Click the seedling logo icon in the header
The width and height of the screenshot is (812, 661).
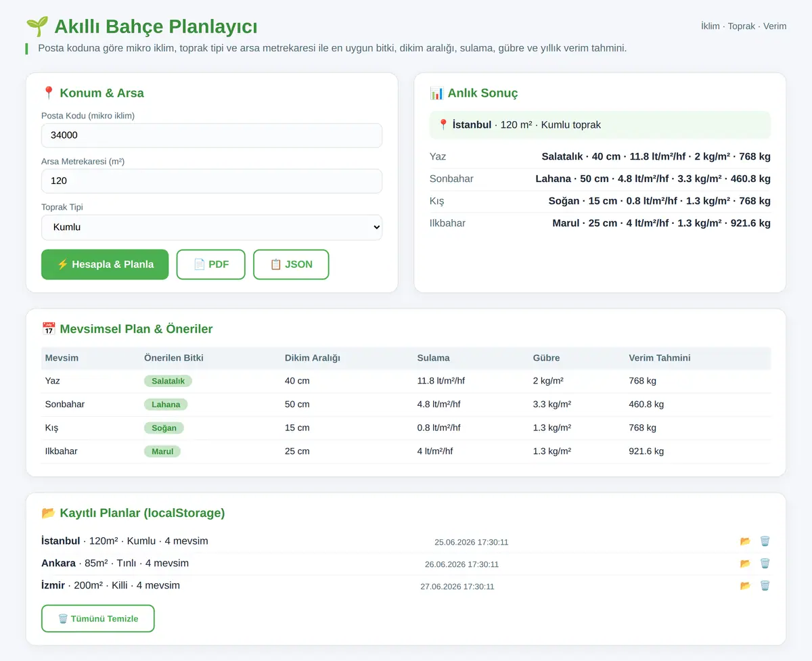click(37, 27)
